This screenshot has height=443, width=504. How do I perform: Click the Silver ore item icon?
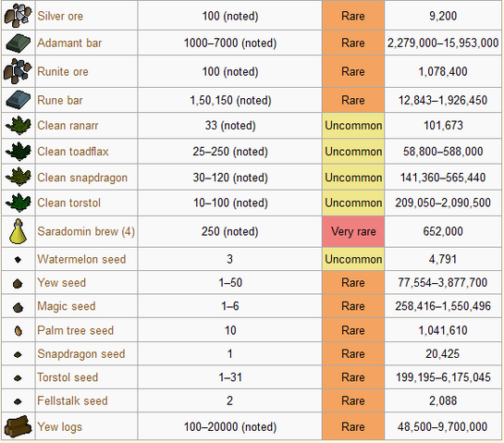pyautogui.click(x=18, y=15)
